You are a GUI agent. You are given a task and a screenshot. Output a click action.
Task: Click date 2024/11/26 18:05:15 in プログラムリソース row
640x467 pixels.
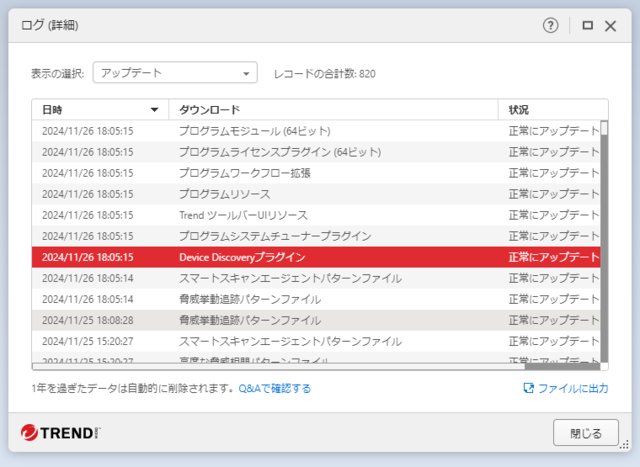88,194
